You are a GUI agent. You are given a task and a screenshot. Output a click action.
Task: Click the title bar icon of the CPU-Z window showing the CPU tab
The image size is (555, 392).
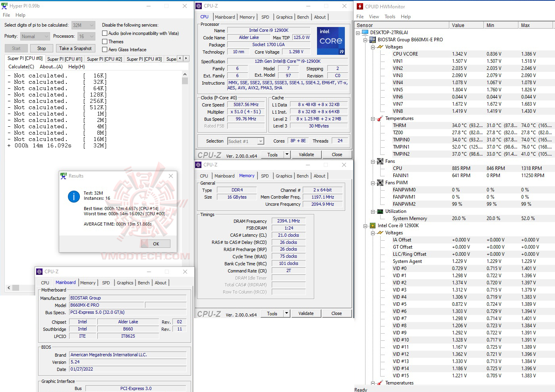pos(199,6)
